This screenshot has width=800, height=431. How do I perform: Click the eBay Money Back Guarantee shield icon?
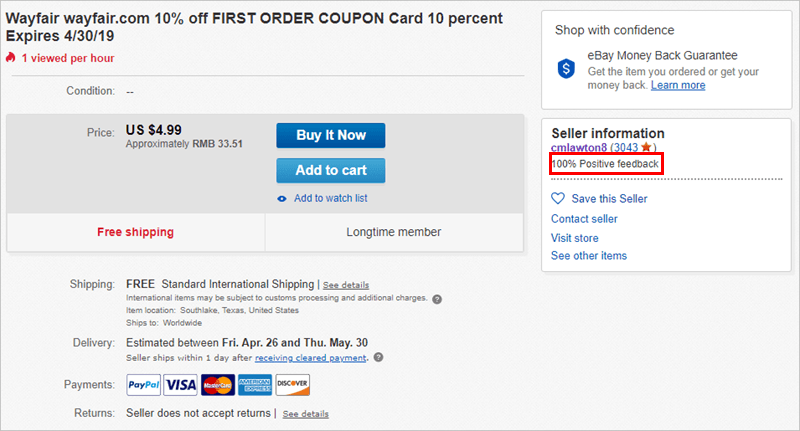pos(566,68)
